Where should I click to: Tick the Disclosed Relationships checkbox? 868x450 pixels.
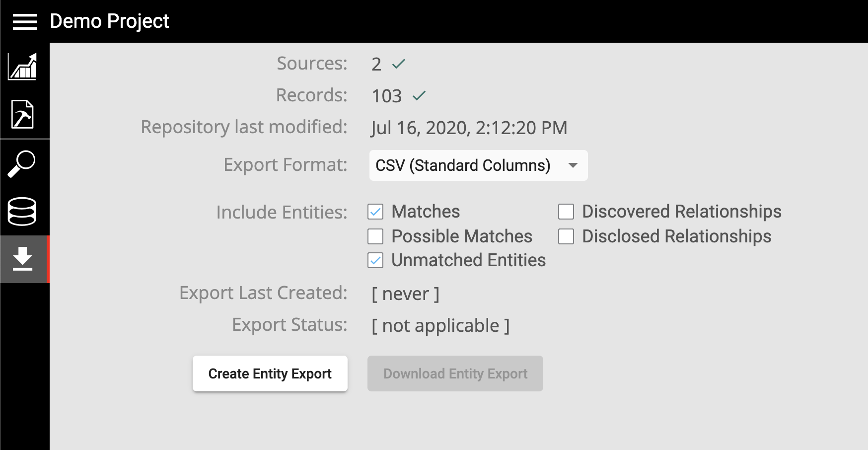566,236
